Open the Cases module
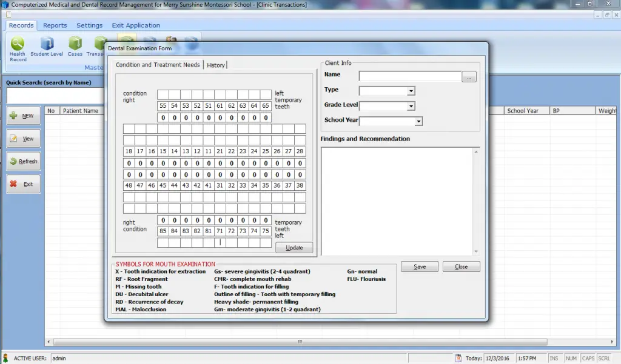The image size is (621, 364). (75, 44)
